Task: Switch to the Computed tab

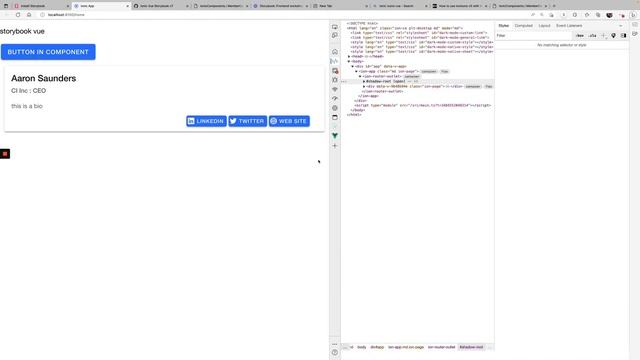Action: click(524, 26)
